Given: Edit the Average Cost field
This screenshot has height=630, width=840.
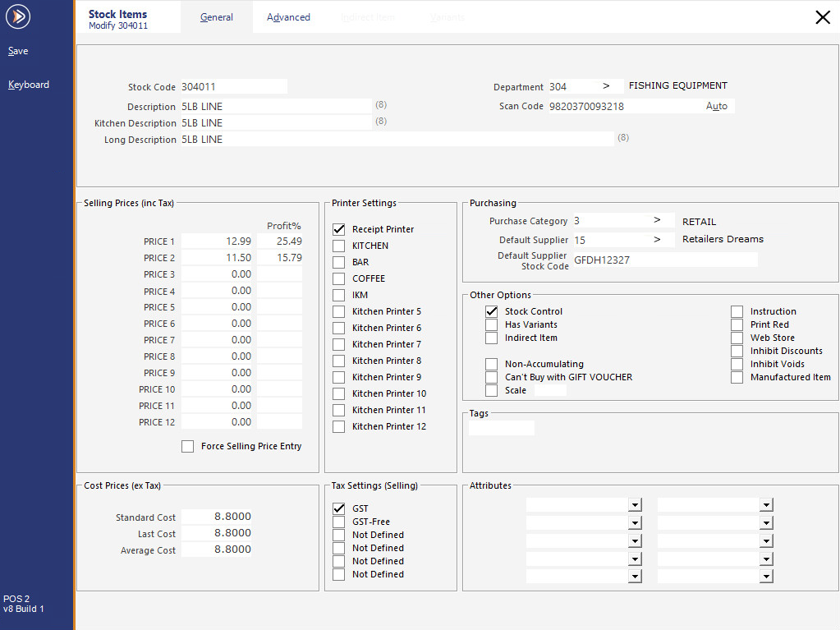Looking at the screenshot, I should tap(217, 550).
